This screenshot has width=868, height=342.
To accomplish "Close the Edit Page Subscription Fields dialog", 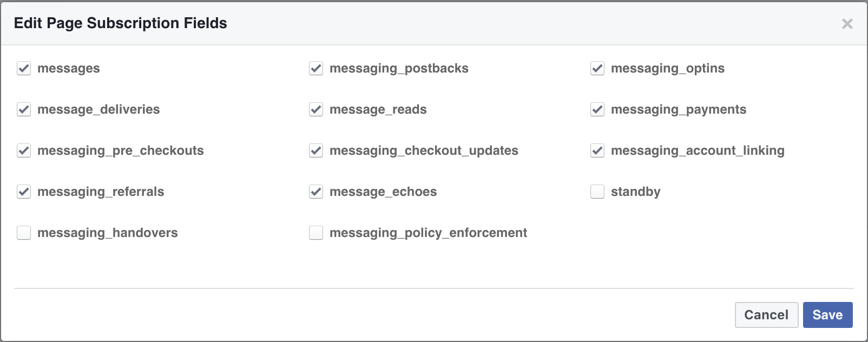I will point(847,24).
